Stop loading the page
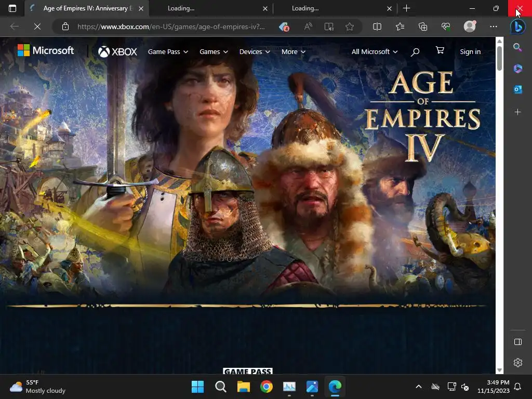Screen dimensions: 532x399 (x=37, y=26)
